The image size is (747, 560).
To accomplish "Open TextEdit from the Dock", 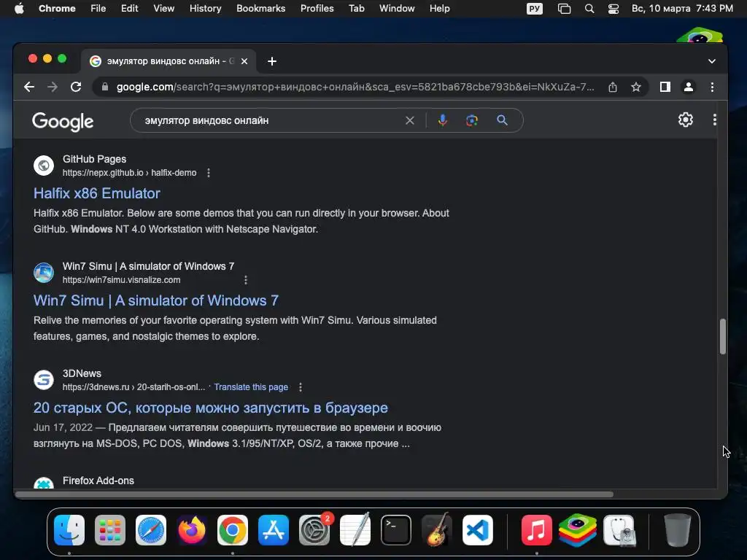I will pyautogui.click(x=355, y=530).
